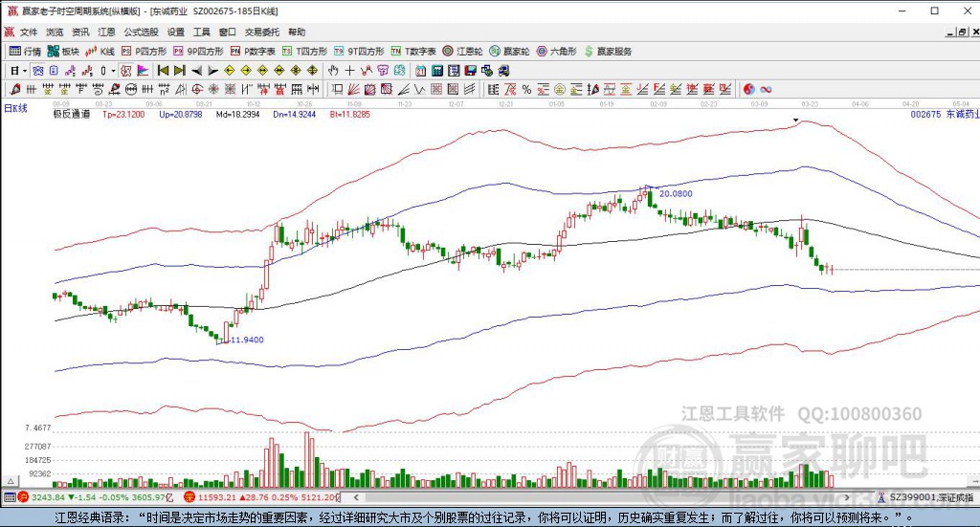Viewport: 980px width, 527px height.
Task: Click the 极反通道 indicator name
Action: (71, 114)
